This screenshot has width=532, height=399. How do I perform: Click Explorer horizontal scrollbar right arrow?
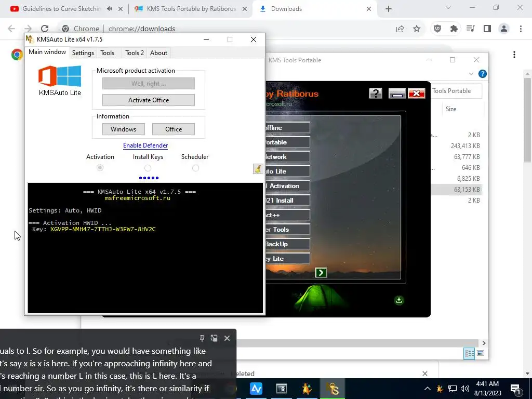(x=484, y=343)
